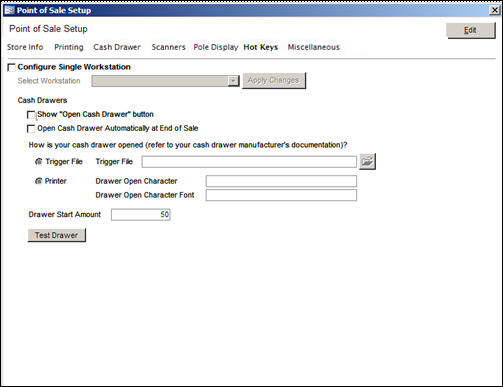Close the Point of Sale Setup window
Viewport: 503px width, 387px height.
[x=495, y=10]
